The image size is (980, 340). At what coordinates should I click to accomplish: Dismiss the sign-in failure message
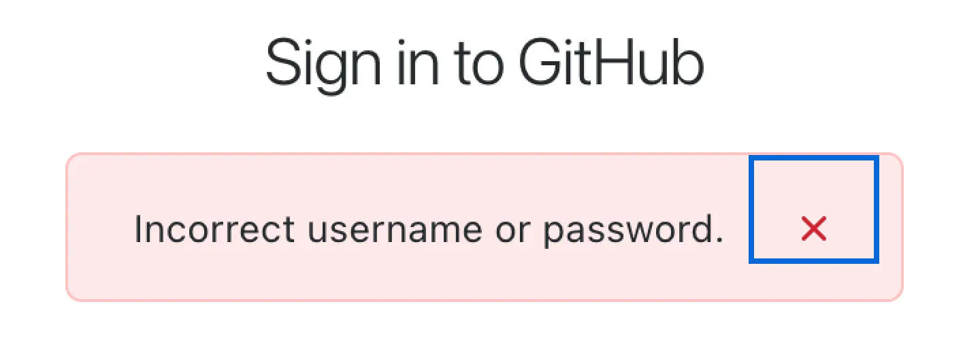click(814, 209)
